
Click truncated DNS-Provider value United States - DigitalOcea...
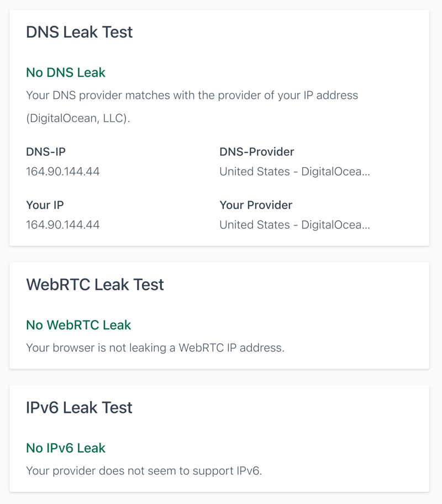pyautogui.click(x=295, y=171)
